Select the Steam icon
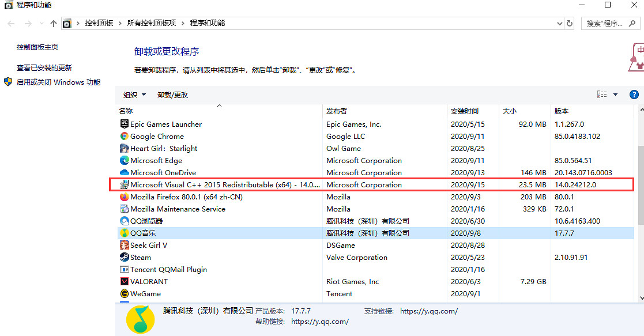Screen dimensions: 644x336 click(124, 257)
